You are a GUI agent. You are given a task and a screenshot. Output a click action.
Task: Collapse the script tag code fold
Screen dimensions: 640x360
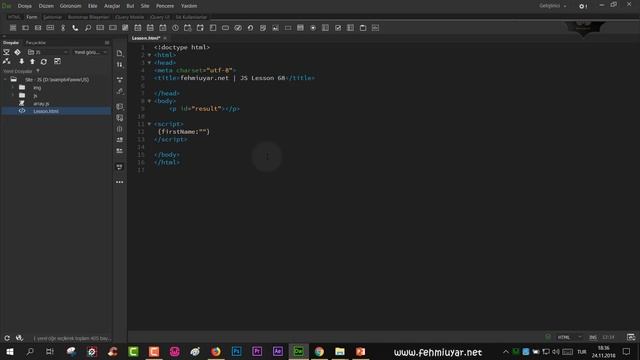149,124
